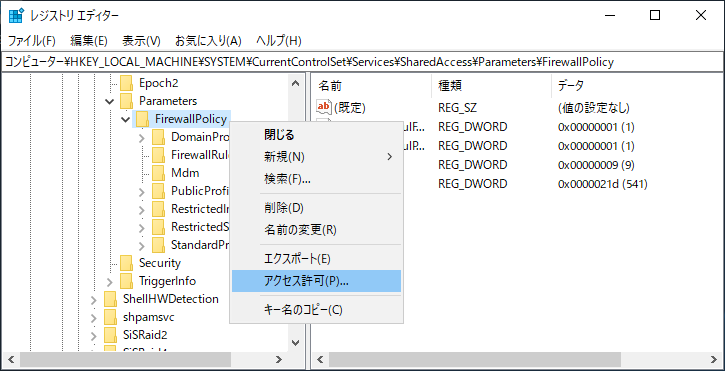Expand the StandardProfile key
Screen dimensions: 725x371
point(142,245)
